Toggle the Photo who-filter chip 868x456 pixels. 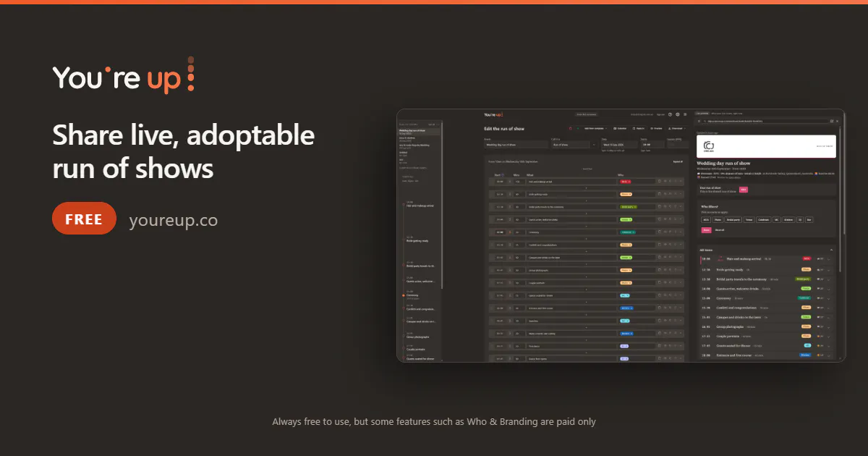pyautogui.click(x=718, y=219)
